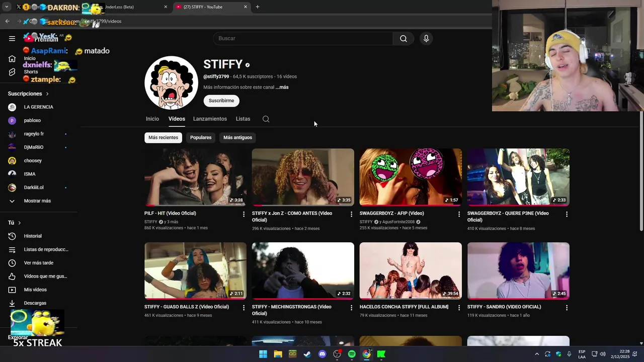Viewport: 644px width, 362px height.
Task: Select the Más antiguos filter chip
Action: [x=237, y=138]
